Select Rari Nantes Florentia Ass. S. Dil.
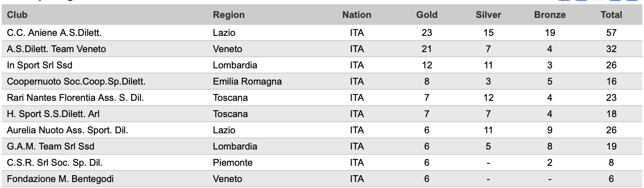The width and height of the screenshot is (644, 188). pos(75,98)
